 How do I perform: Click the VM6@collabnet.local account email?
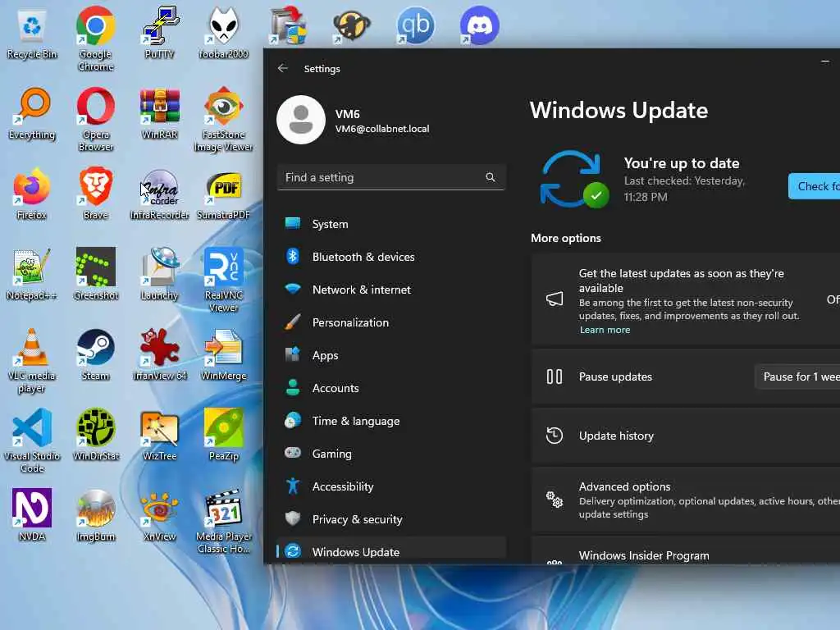[382, 129]
